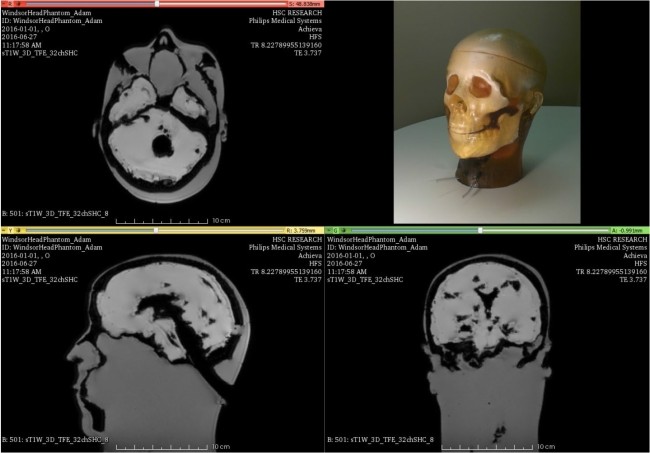
Task: Click 'Achieva' text in the yellow view
Action: pos(310,256)
